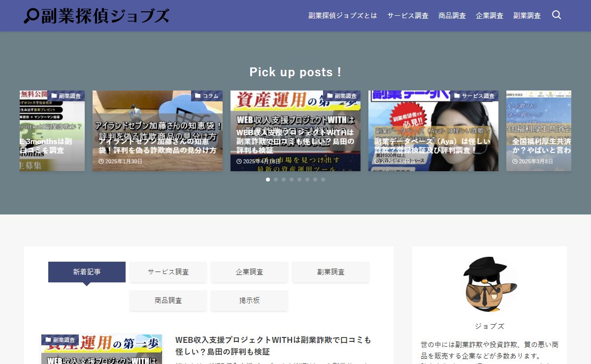Open the 副業データベース（Aya） carousel post

[x=433, y=131]
